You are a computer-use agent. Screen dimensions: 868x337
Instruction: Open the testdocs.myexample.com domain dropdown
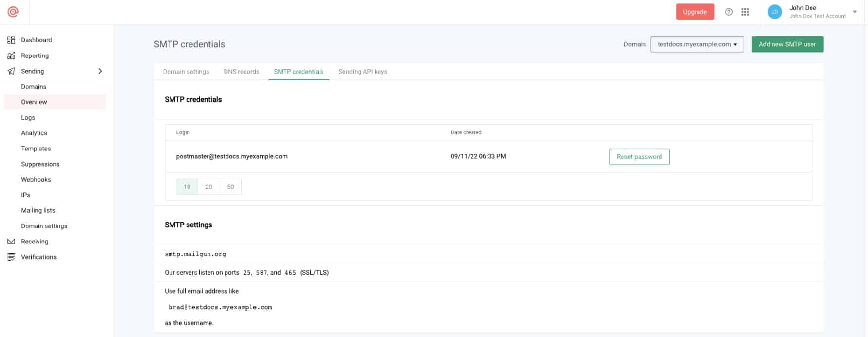point(697,44)
